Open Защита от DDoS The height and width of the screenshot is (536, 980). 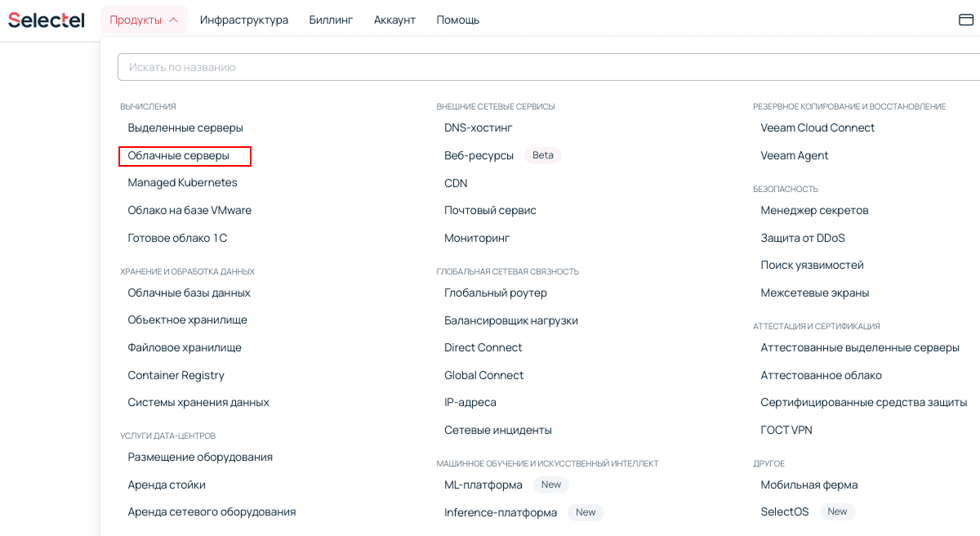[x=802, y=238]
